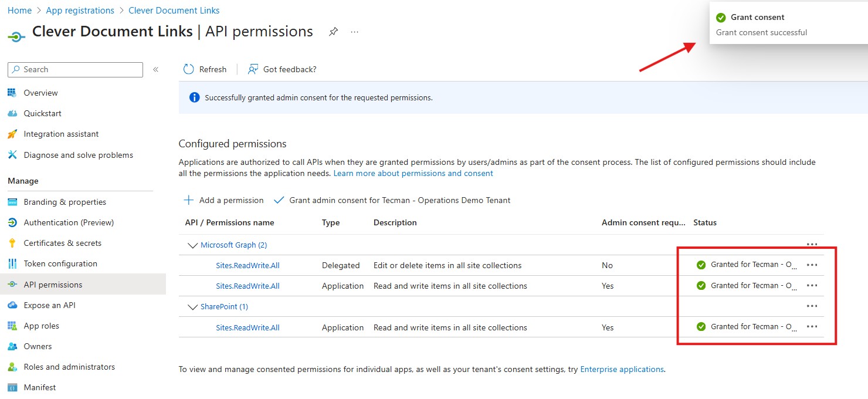Click the Grant consent successful notification
The height and width of the screenshot is (399, 868).
[788, 23]
